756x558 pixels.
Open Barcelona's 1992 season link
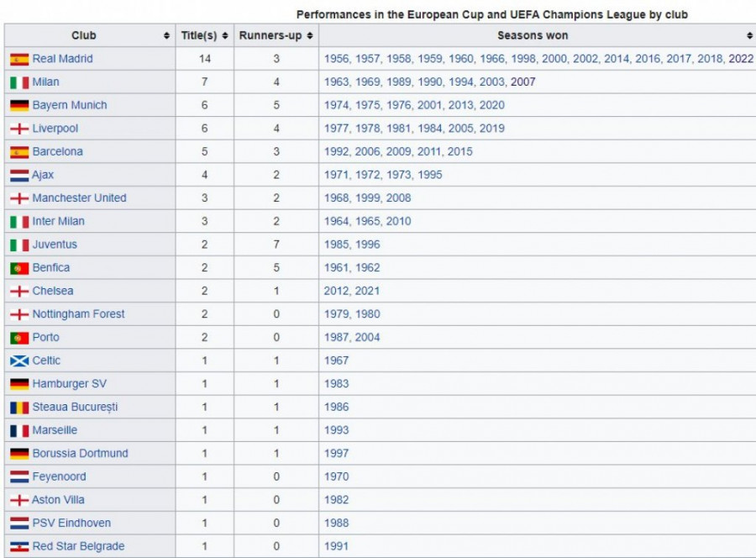(336, 152)
